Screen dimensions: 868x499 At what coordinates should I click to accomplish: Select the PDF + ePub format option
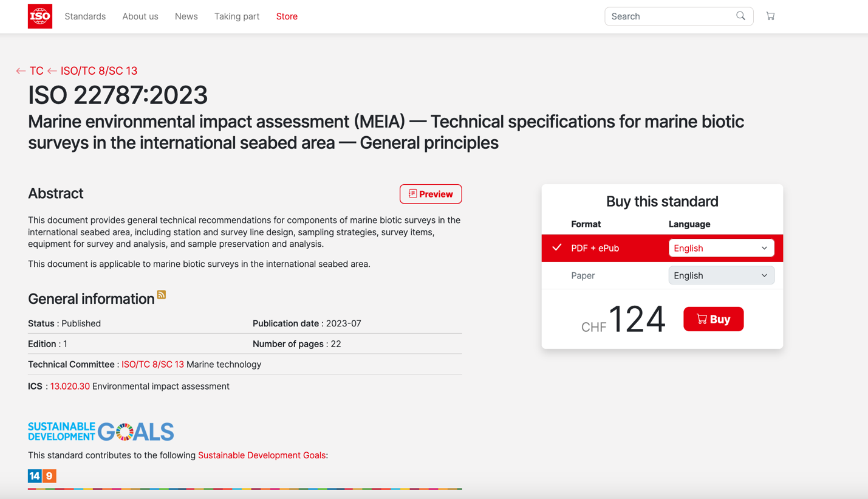click(595, 248)
